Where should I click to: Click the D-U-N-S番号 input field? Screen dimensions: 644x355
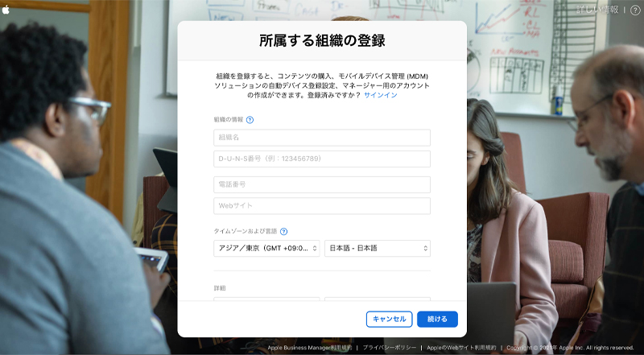(x=322, y=159)
